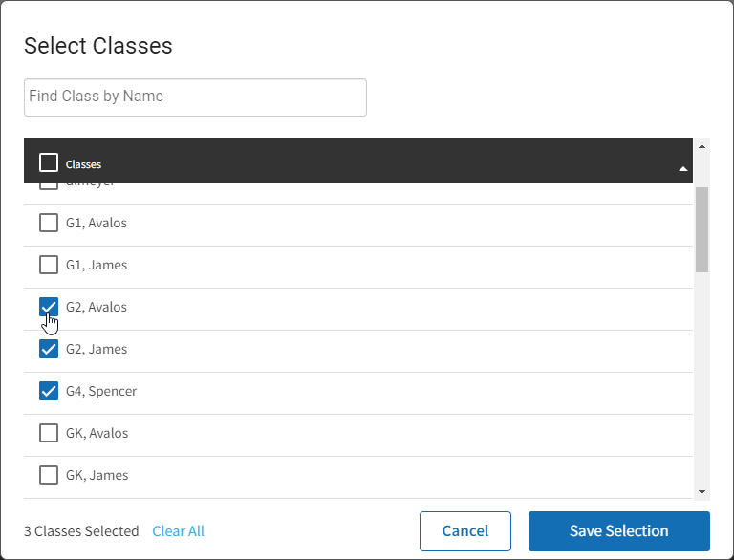Image resolution: width=734 pixels, height=560 pixels.
Task: Check the GK, Avalos checkbox
Action: point(49,434)
